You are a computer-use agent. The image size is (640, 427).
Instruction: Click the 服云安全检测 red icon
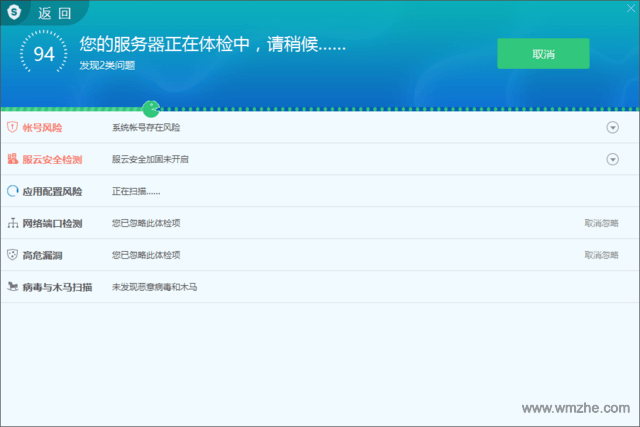tap(13, 159)
